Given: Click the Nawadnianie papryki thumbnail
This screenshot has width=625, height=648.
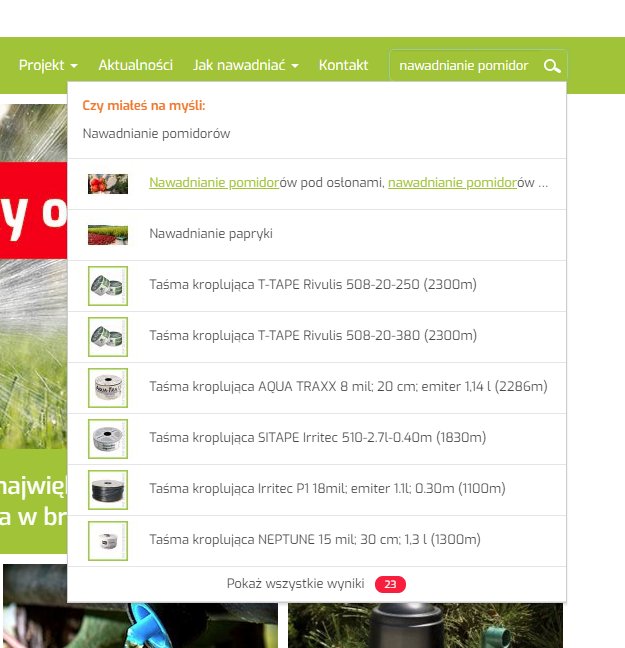Looking at the screenshot, I should 108,235.
